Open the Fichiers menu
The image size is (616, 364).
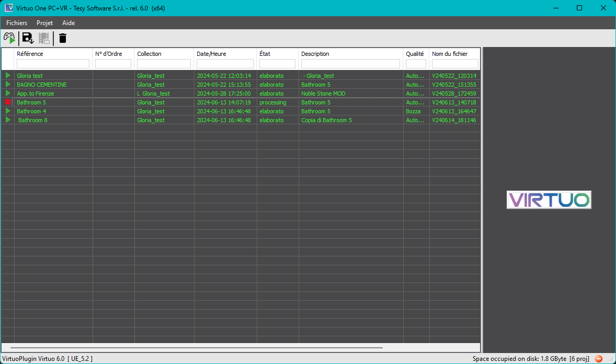[x=17, y=23]
